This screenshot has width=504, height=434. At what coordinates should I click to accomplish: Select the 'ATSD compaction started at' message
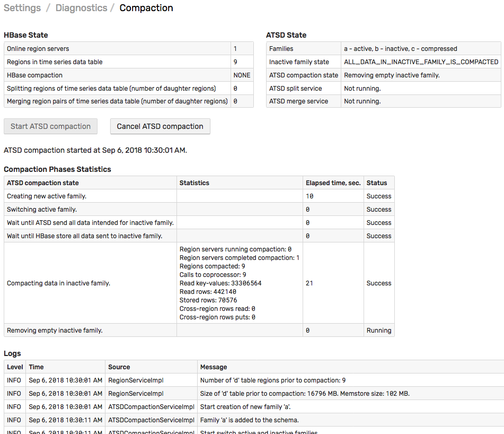coord(95,150)
